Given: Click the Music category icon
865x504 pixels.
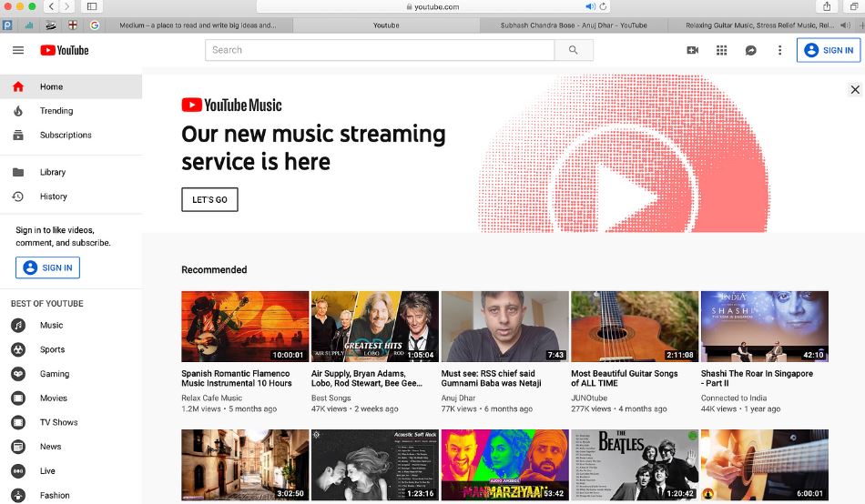Looking at the screenshot, I should 18,326.
